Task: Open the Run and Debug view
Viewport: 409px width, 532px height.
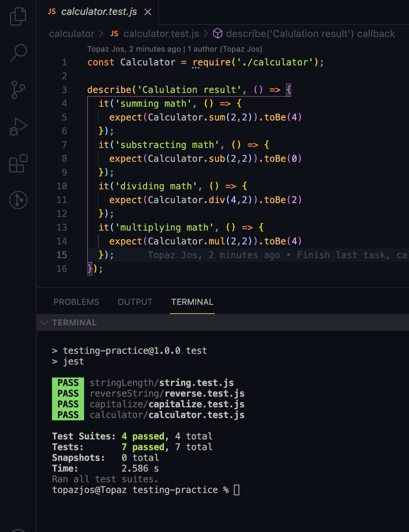Action: (x=18, y=127)
